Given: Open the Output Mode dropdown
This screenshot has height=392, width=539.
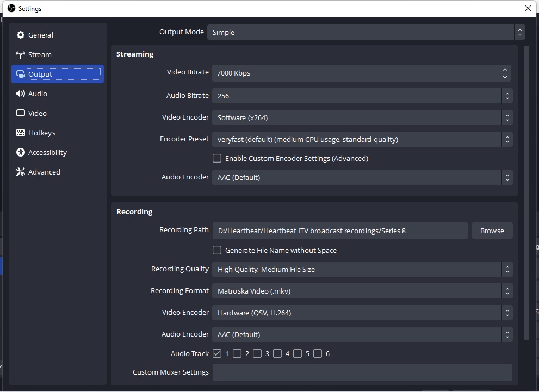Looking at the screenshot, I should tap(366, 32).
